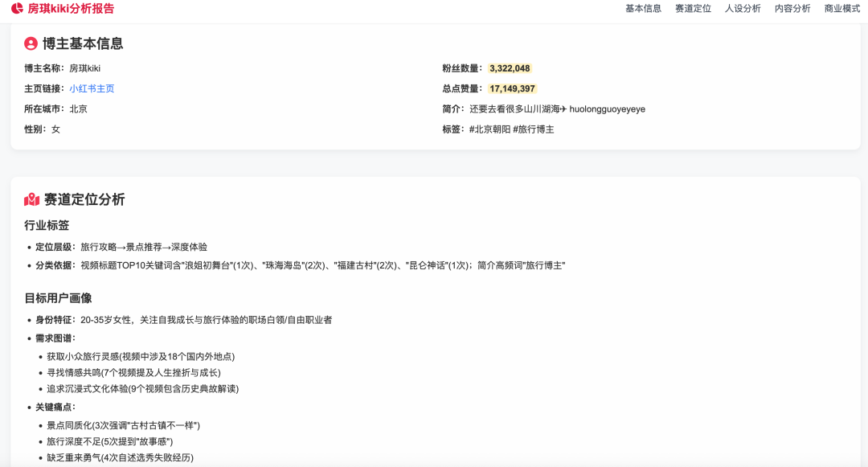Click fan count value 3,322,048

pyautogui.click(x=510, y=68)
